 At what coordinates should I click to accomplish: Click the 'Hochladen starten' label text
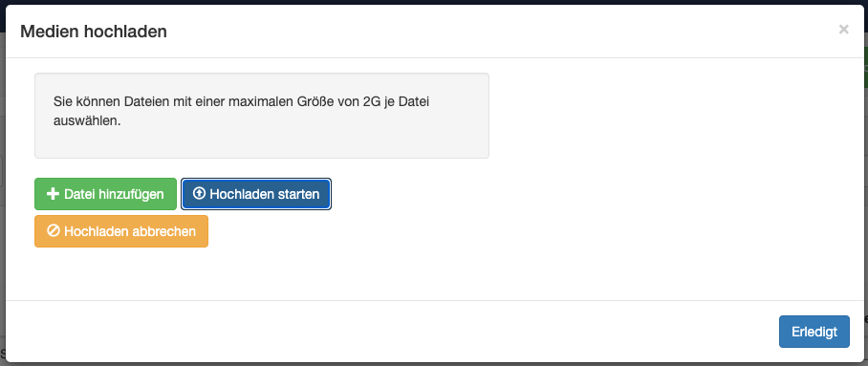coord(265,194)
